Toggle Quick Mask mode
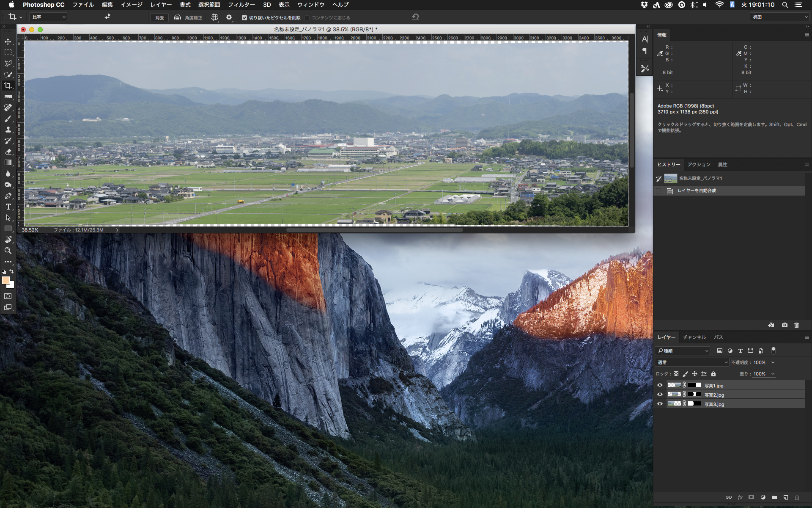 8,296
